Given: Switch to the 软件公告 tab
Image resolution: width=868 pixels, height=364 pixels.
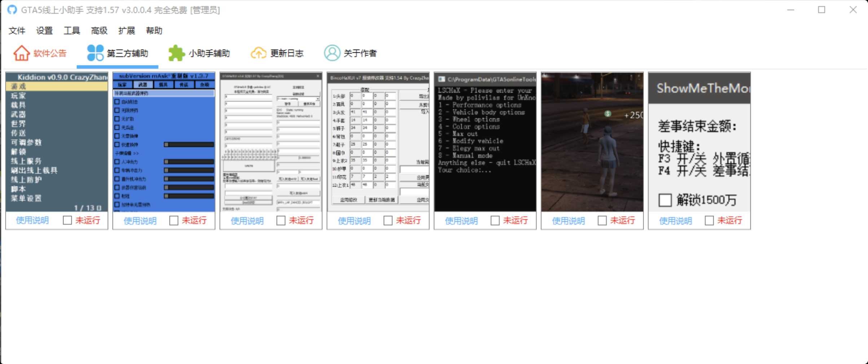Looking at the screenshot, I should click(x=40, y=53).
